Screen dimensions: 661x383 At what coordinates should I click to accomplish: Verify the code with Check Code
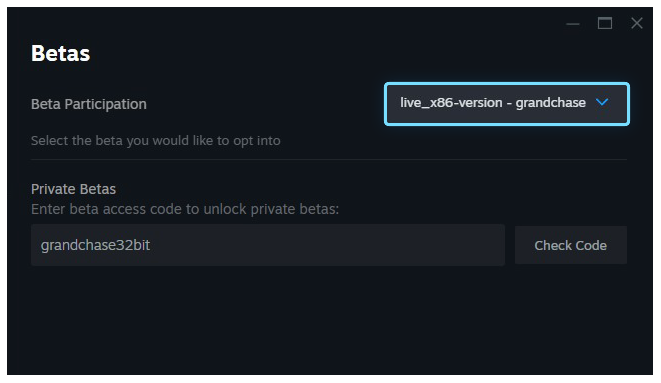[570, 245]
